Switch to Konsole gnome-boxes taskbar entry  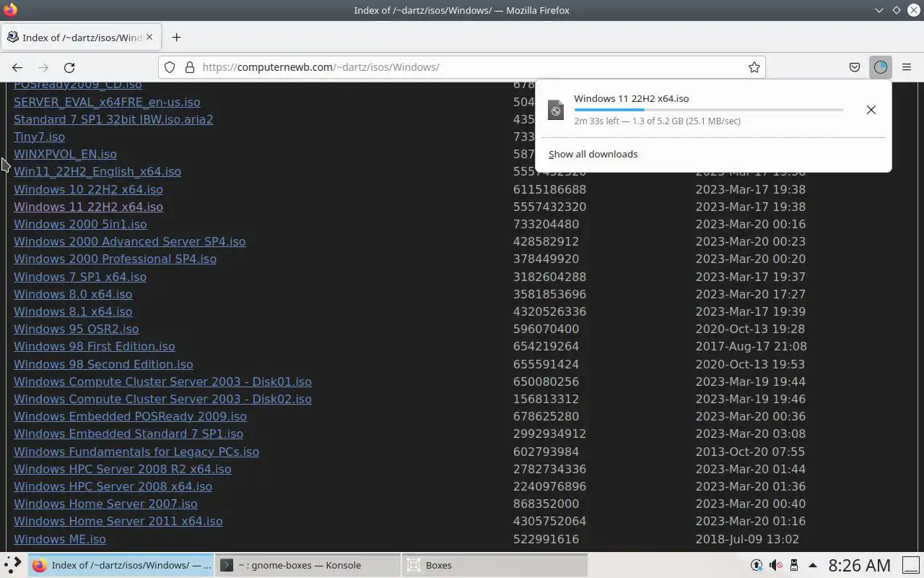[308, 565]
